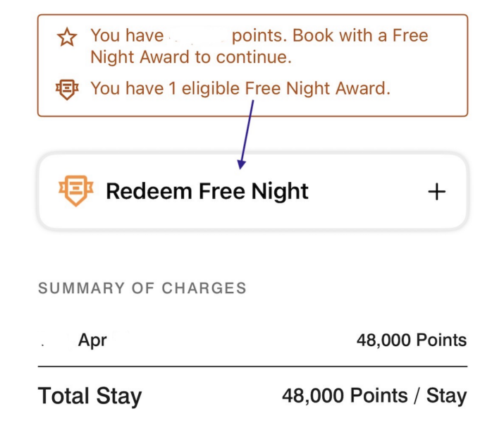Image resolution: width=504 pixels, height=423 pixels.
Task: Tap the Redeem Free Night label
Action: pyautogui.click(x=207, y=191)
